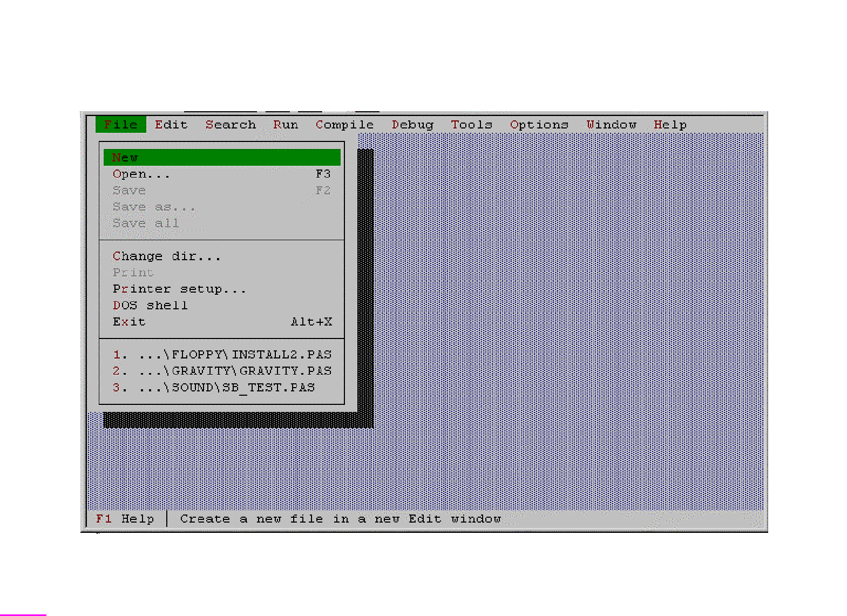
Task: Click F1 Help in the status bar
Action: 125,519
